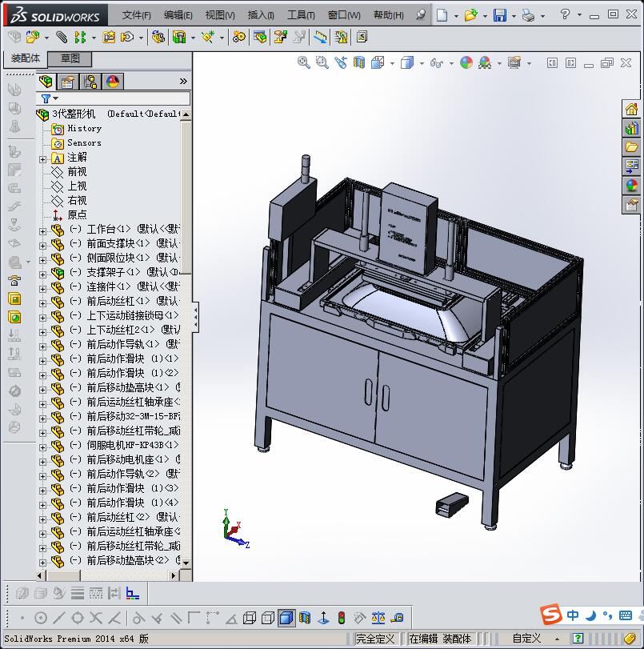Open SolidWorks Resources in the task pane
Viewport: 644px width, 649px height.
(x=631, y=110)
